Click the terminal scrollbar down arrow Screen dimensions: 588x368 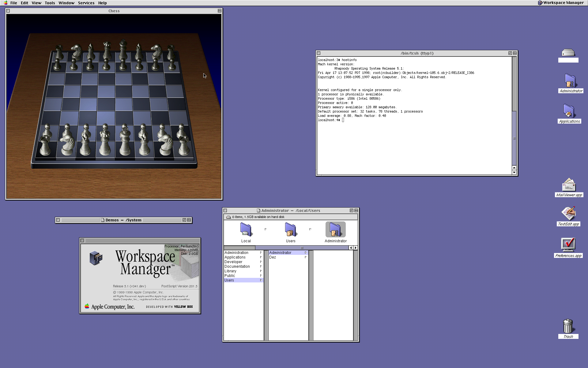coord(514,172)
